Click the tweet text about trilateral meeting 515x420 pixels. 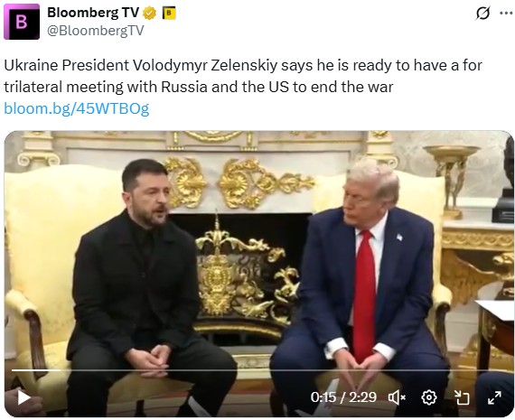(x=243, y=76)
